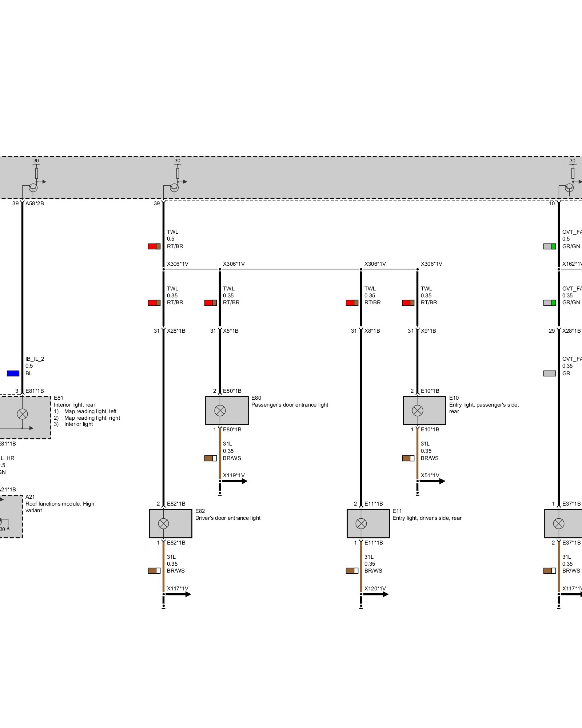Image resolution: width=582 pixels, height=728 pixels.
Task: Click the blue BL wire color swatch
Action: [13, 373]
